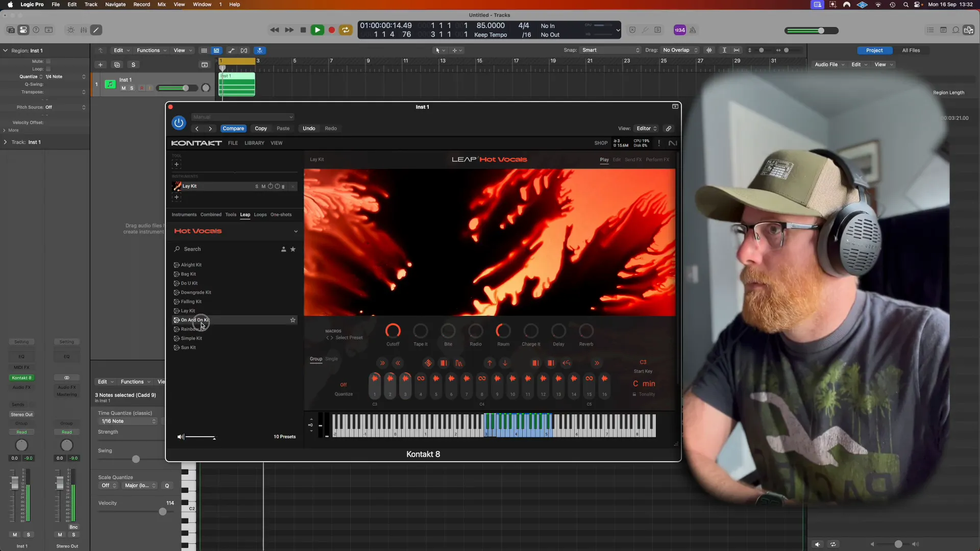Click the Play transport button
Screen dimensions: 980x551
(x=317, y=30)
